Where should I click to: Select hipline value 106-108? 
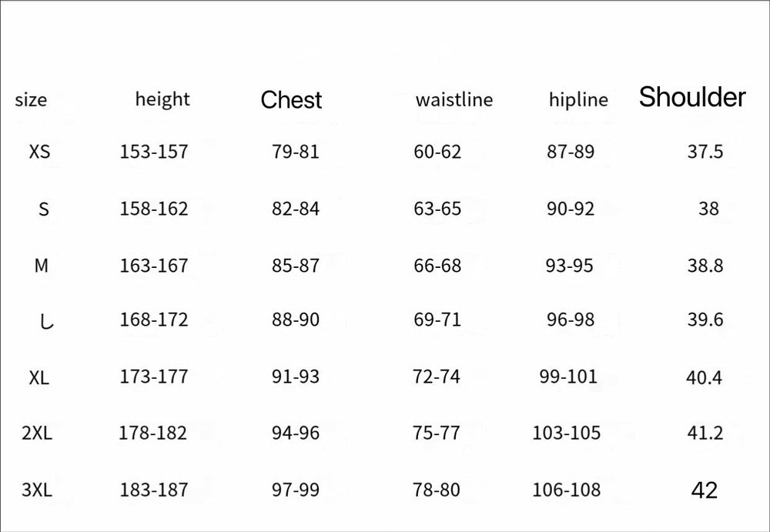coord(566,490)
